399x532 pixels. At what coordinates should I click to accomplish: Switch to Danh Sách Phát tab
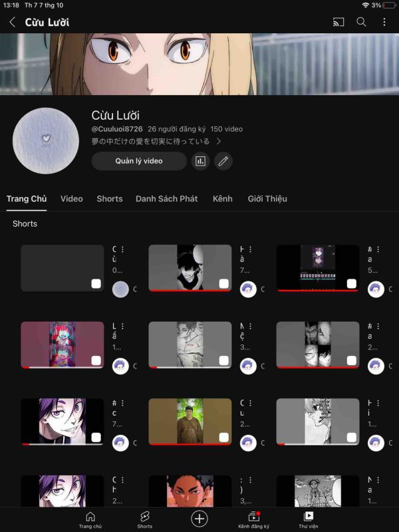pyautogui.click(x=167, y=199)
